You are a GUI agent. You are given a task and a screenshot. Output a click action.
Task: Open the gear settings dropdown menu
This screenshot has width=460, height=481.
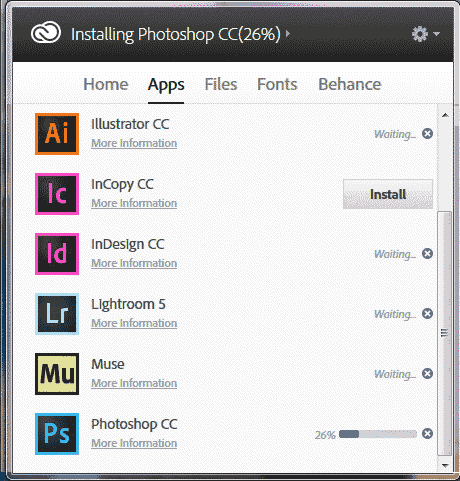(x=426, y=34)
